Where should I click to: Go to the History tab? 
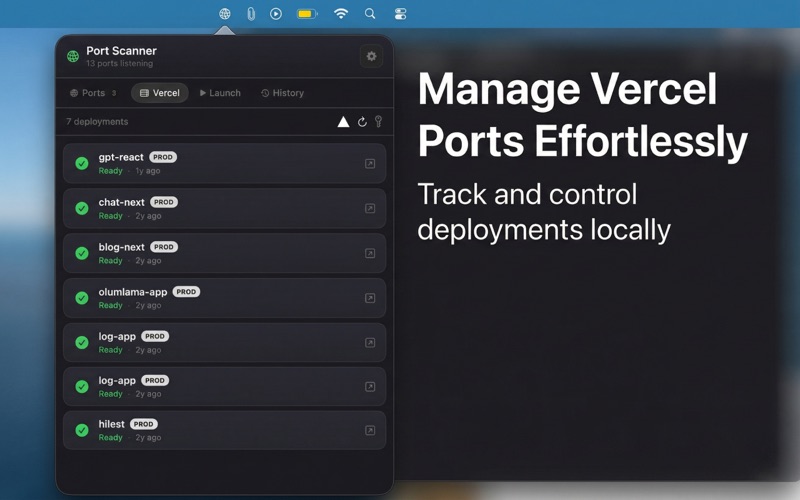pos(282,93)
